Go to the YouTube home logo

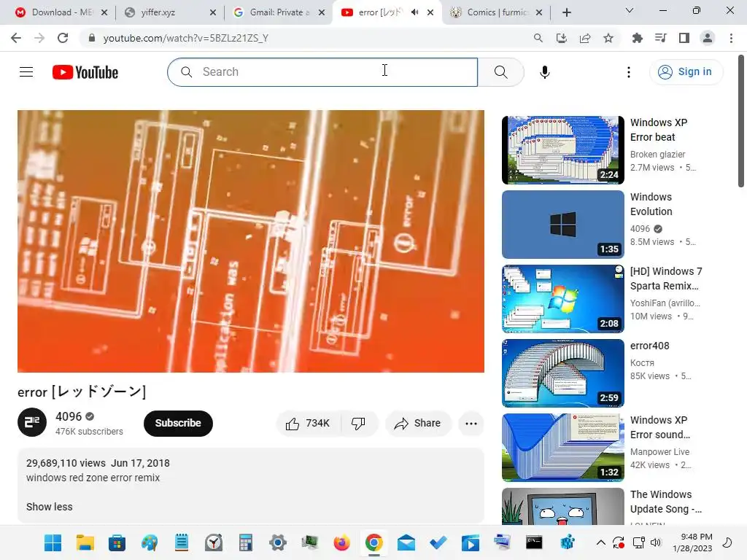click(x=85, y=72)
